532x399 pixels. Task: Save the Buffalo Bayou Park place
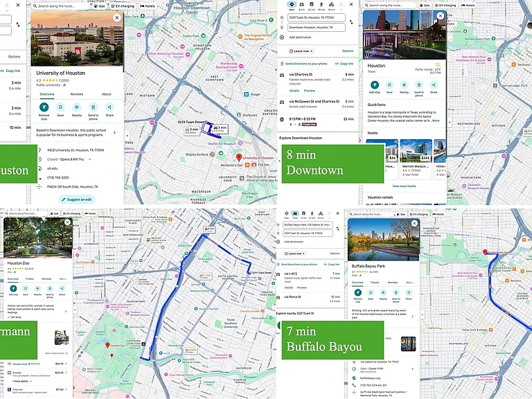pos(371,292)
